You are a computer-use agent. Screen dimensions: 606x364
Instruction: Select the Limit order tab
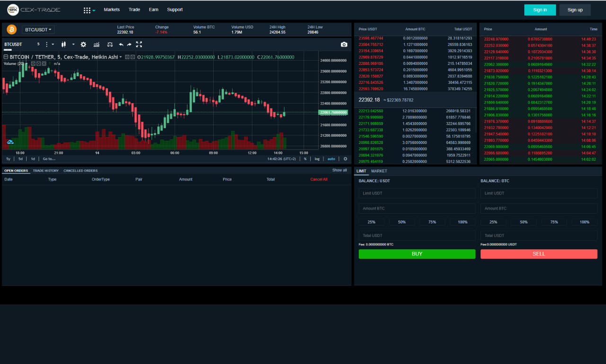[x=361, y=171]
